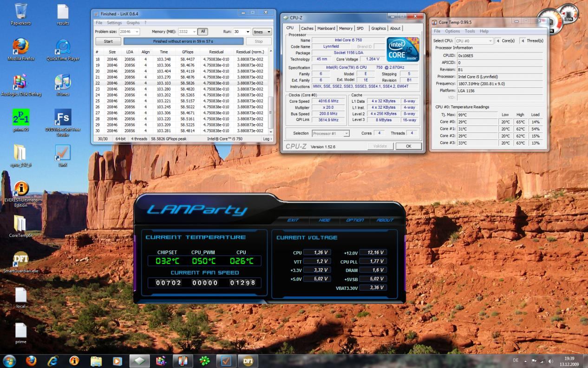Show hidden tray icons arrow
Image resolution: width=588 pixels, height=368 pixels.
[525, 361]
